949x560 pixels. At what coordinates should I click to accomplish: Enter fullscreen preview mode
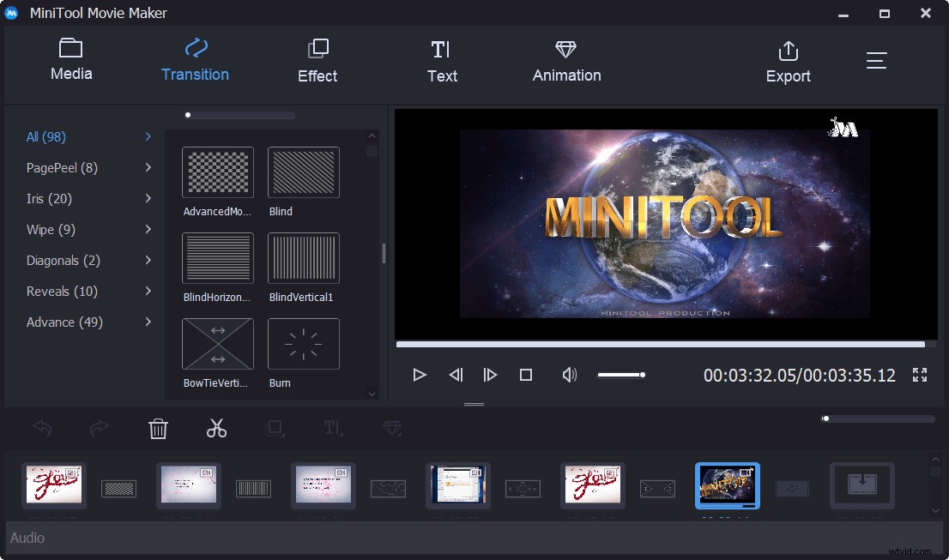point(919,374)
